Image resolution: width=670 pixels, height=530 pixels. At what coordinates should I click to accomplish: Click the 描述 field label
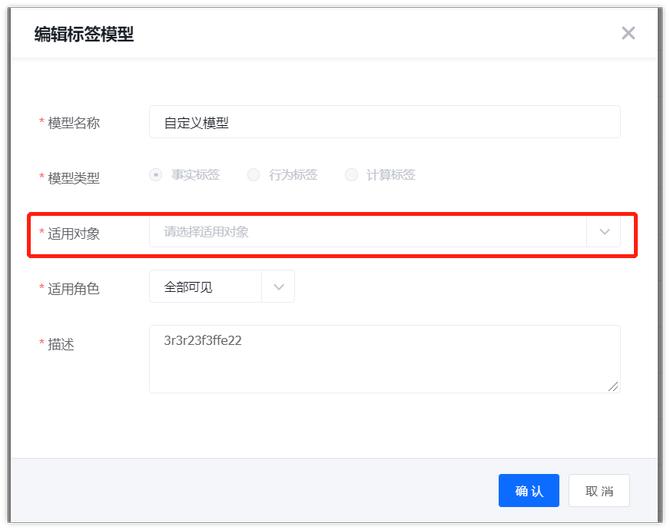point(61,344)
